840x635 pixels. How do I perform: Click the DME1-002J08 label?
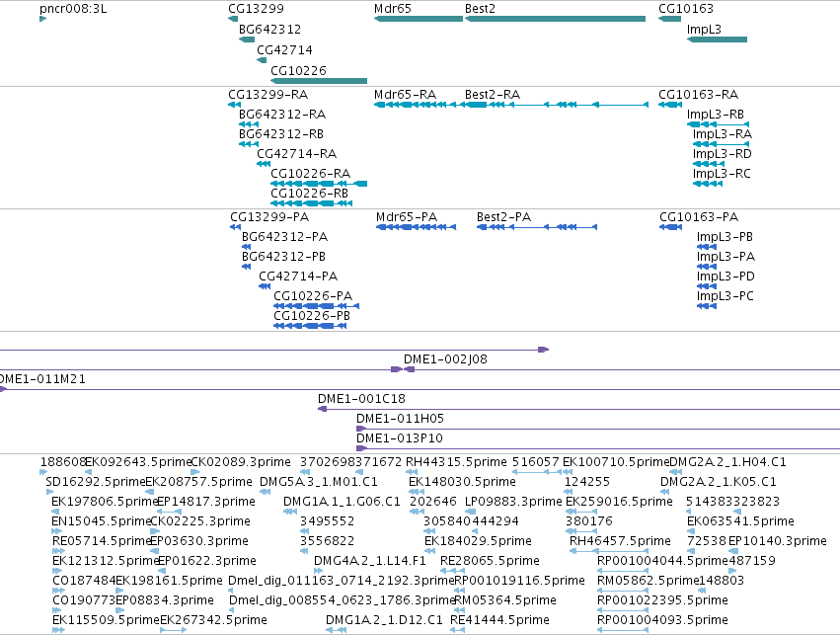pyautogui.click(x=445, y=359)
